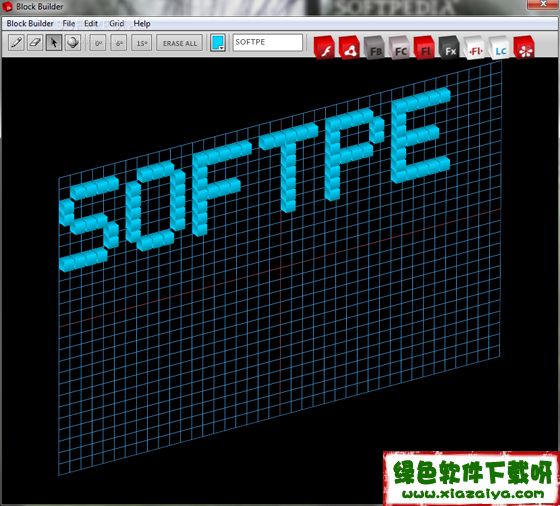
Task: Activate the arrow pointer tool
Action: [x=54, y=43]
